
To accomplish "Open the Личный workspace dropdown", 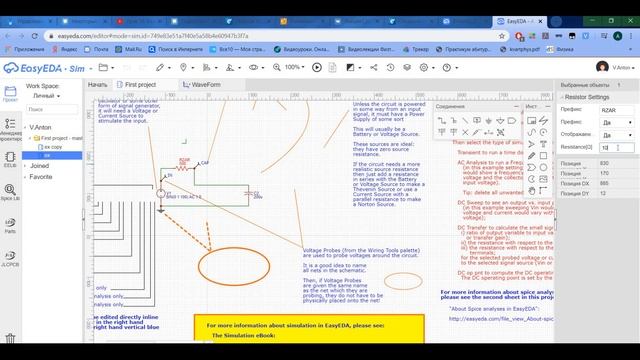I will coord(47,96).
